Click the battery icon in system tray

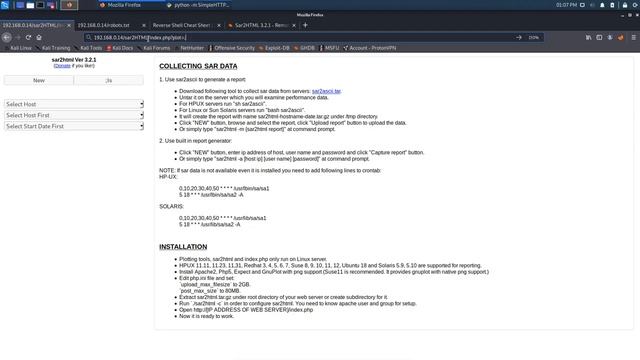pyautogui.click(x=612, y=5)
